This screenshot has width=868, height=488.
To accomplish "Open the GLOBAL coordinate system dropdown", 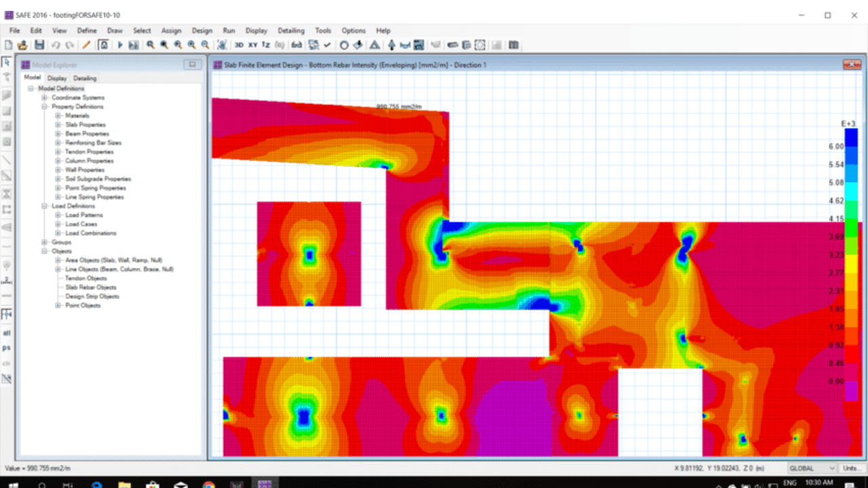I will (x=812, y=468).
